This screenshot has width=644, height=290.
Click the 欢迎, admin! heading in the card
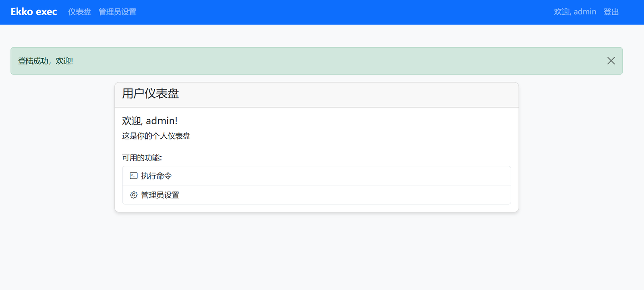pyautogui.click(x=150, y=121)
